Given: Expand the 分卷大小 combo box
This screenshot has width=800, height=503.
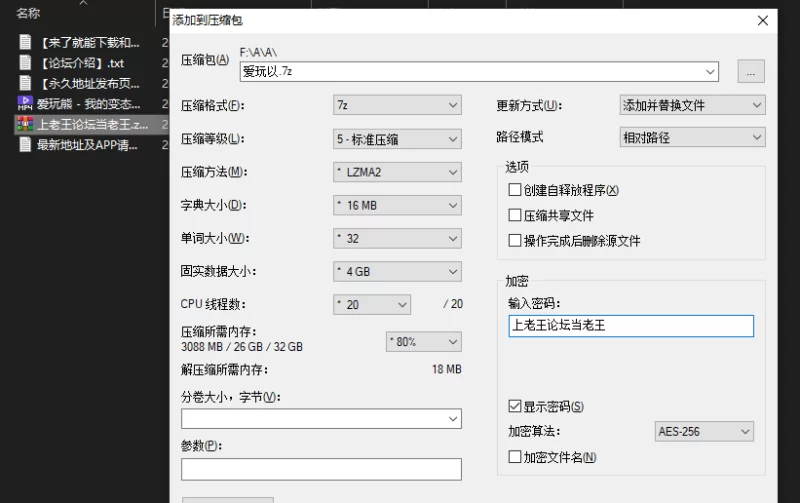Looking at the screenshot, I should [x=453, y=419].
